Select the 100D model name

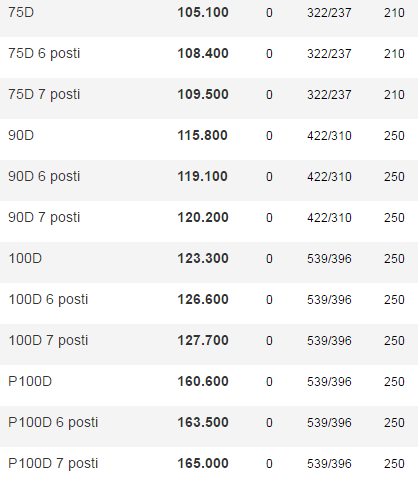coord(25,258)
